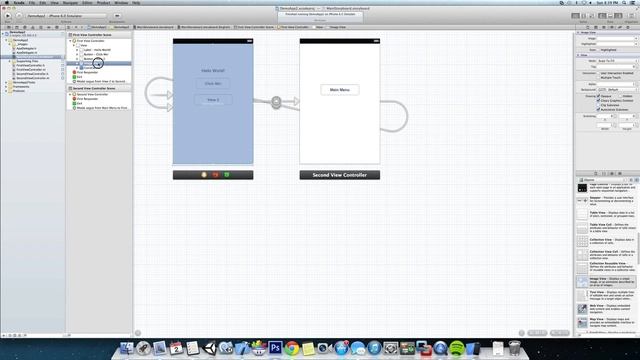
Task: Toggle Autoresize Subviews checkbox
Action: click(x=599, y=109)
